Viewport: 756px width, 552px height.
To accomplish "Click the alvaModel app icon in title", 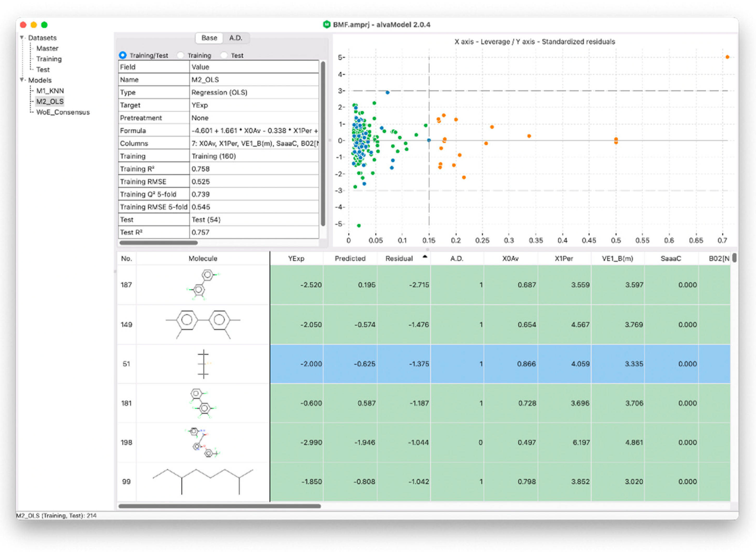I will click(326, 24).
